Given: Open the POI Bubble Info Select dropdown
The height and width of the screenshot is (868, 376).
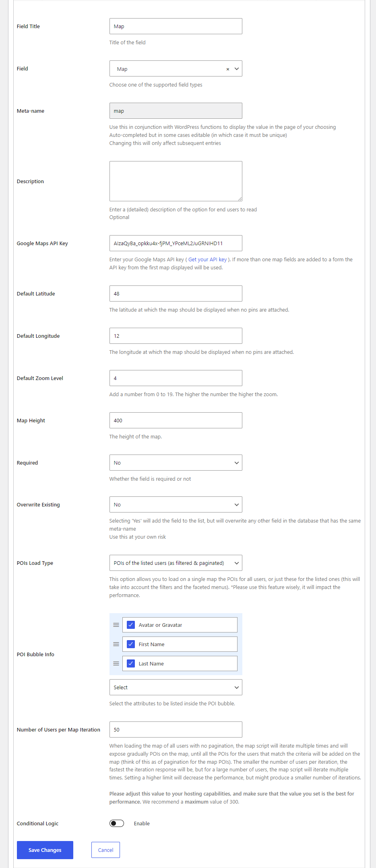Looking at the screenshot, I should pyautogui.click(x=176, y=687).
